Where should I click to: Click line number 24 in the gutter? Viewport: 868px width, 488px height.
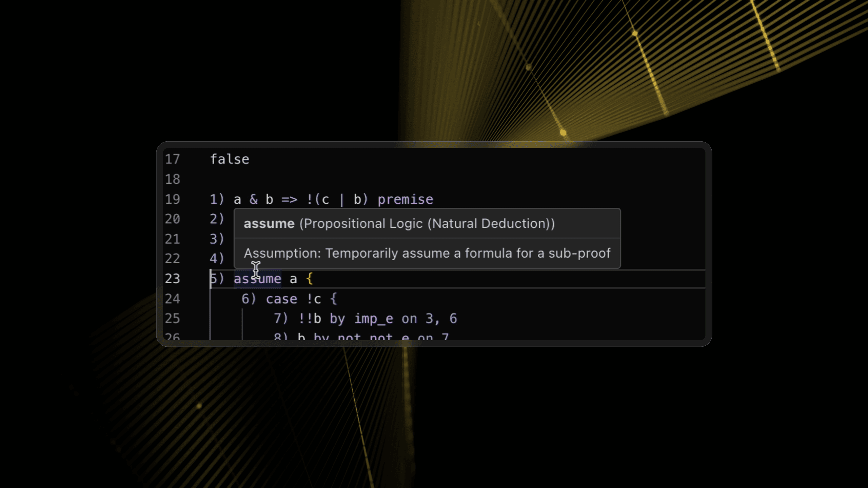(172, 299)
